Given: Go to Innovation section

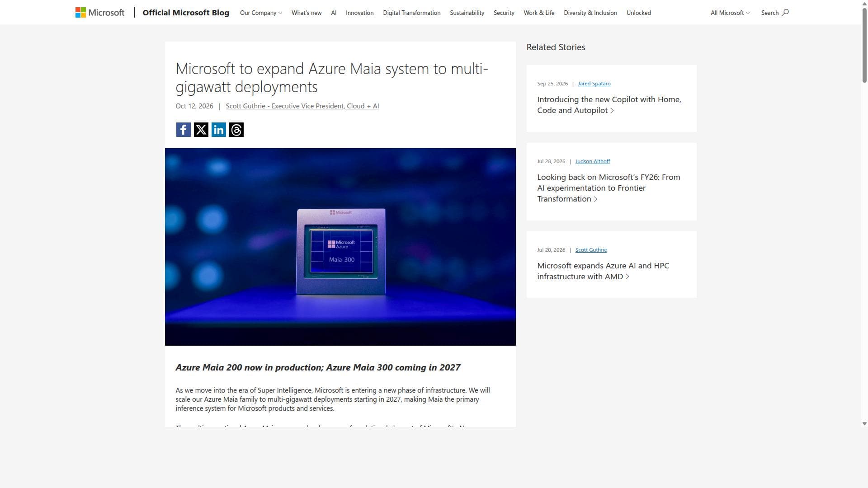Looking at the screenshot, I should tap(359, 13).
